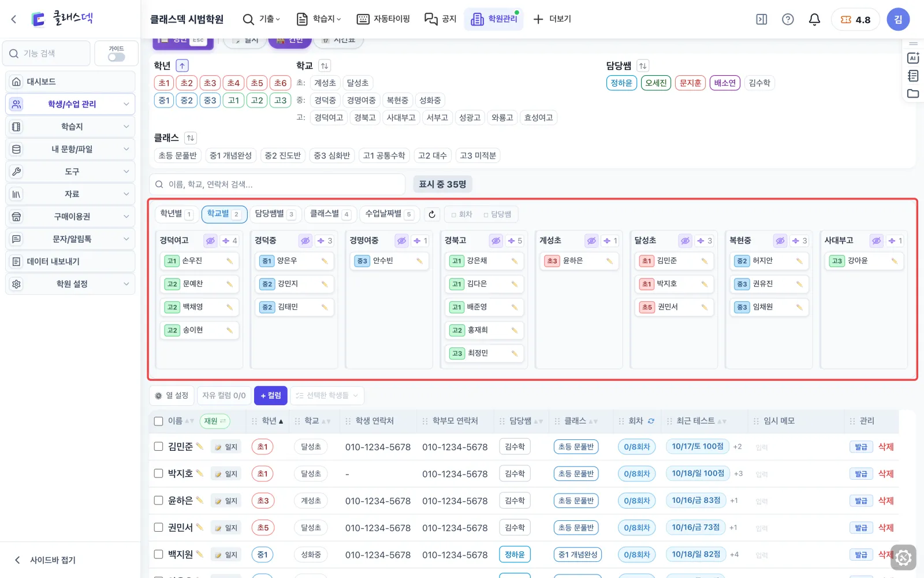Open the 선택한 학생들 dropdown
This screenshot has width=924, height=578.
[327, 395]
